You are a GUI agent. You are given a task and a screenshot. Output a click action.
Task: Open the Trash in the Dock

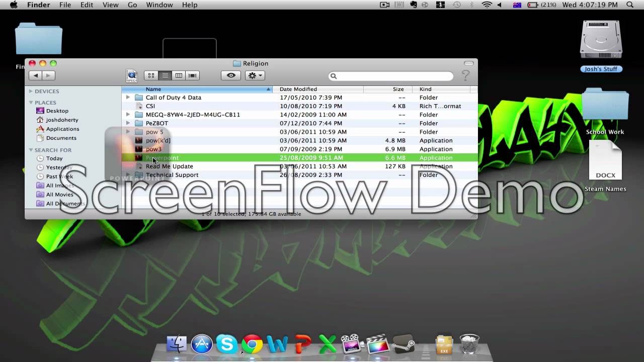470,344
